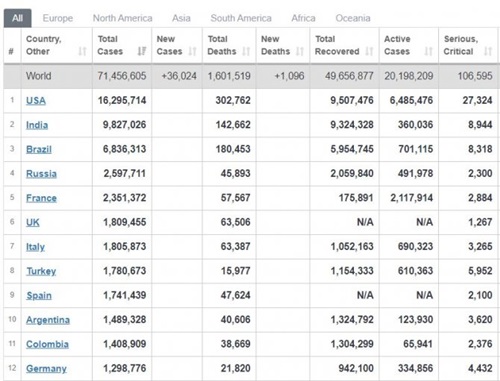The image size is (500, 381).
Task: Select Germany serious critical 4,432
Action: pyautogui.click(x=480, y=368)
